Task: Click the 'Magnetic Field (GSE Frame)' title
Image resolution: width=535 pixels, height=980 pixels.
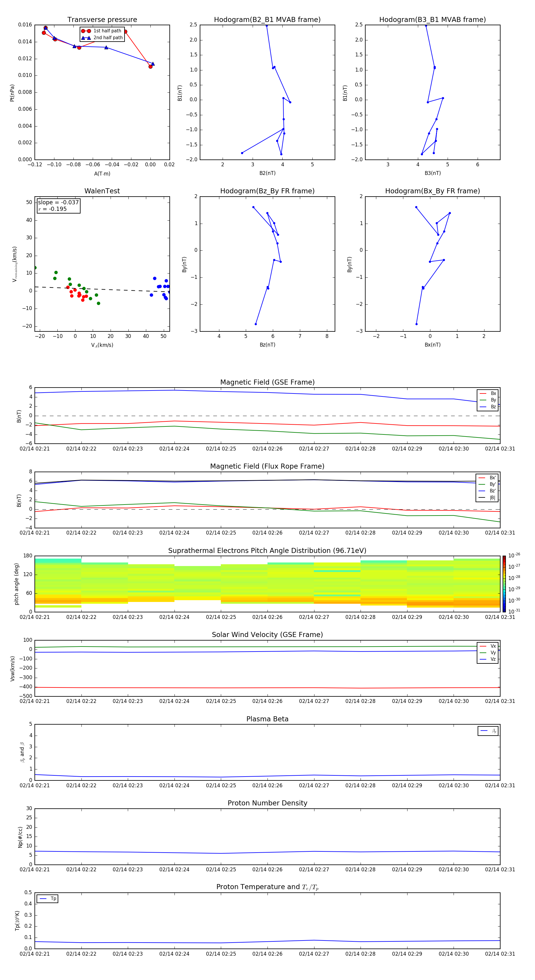Action: (267, 382)
